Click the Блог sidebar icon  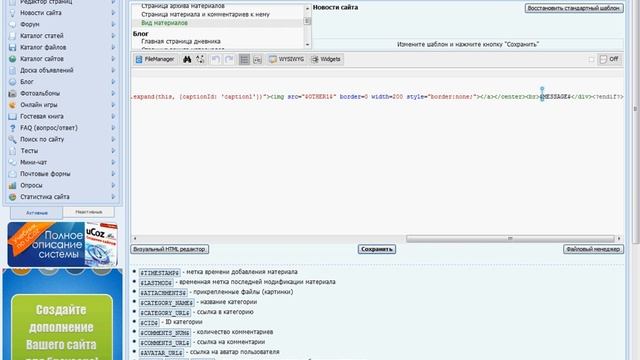click(x=13, y=82)
